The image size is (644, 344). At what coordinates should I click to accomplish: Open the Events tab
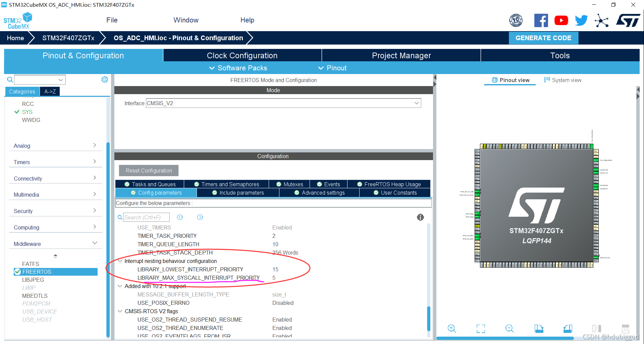click(x=328, y=184)
